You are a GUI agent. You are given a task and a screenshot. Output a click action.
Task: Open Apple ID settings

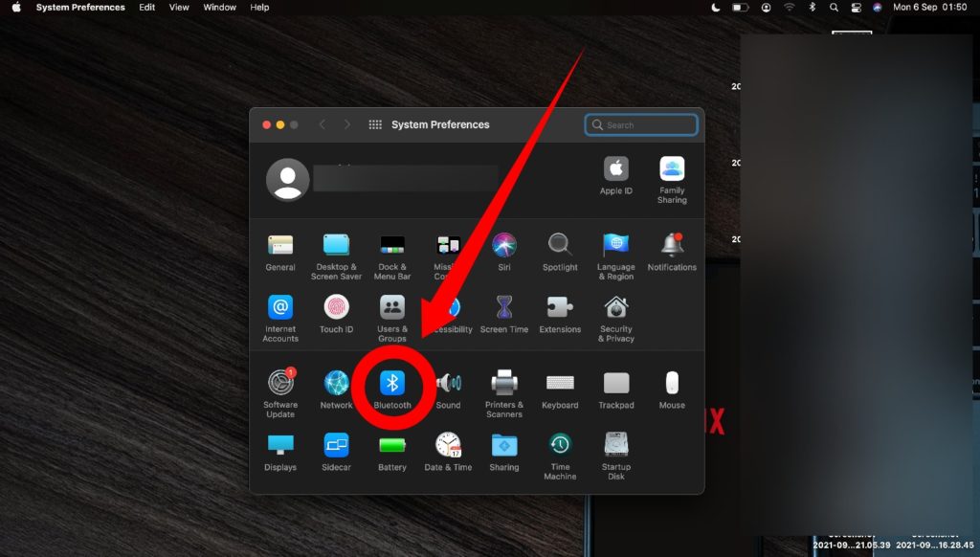pyautogui.click(x=615, y=176)
